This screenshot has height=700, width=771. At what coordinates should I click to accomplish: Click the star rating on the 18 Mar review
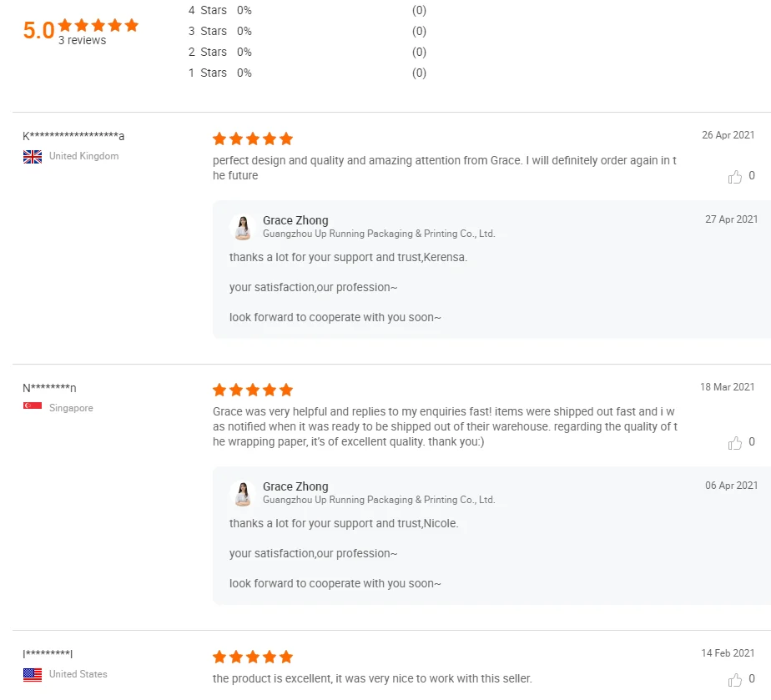click(x=253, y=390)
